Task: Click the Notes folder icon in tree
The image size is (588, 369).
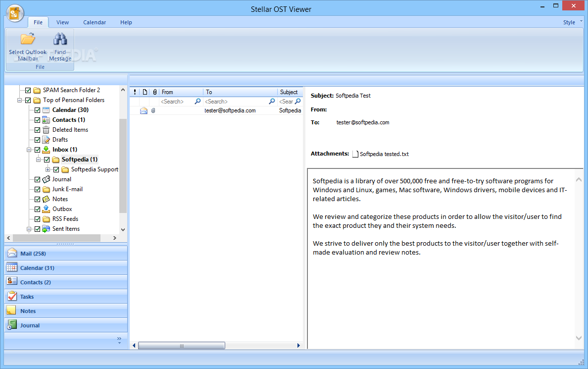Action: pos(46,199)
